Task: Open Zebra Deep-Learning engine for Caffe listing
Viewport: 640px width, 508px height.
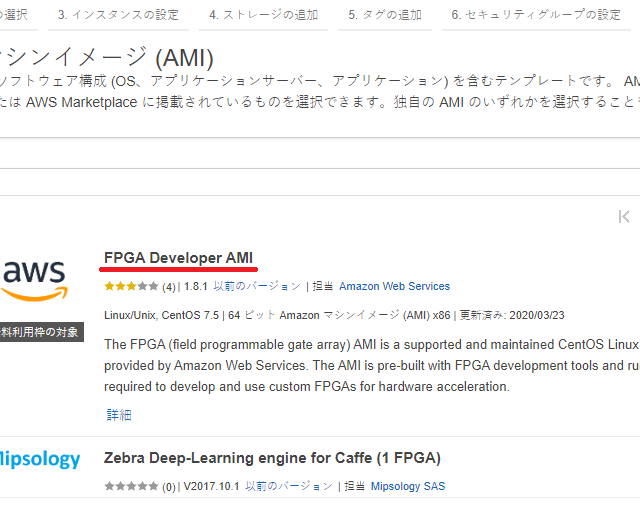Action: click(272, 458)
